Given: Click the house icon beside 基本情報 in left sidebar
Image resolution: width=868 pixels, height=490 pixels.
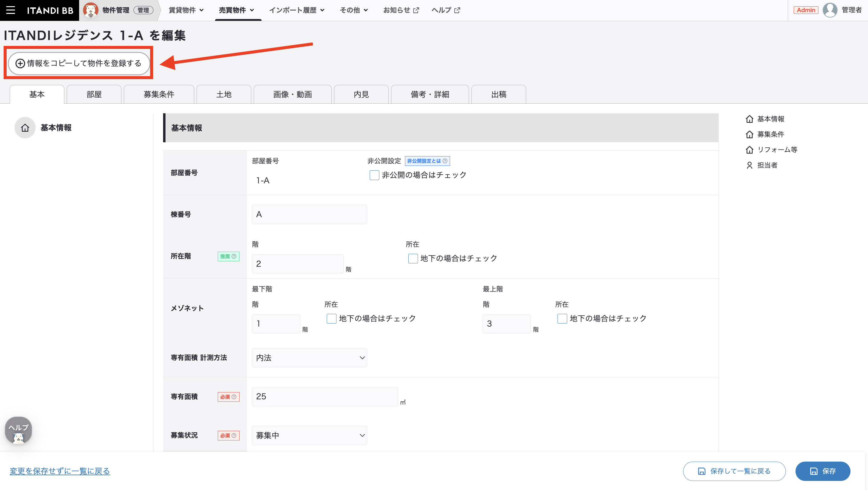Looking at the screenshot, I should pos(25,128).
